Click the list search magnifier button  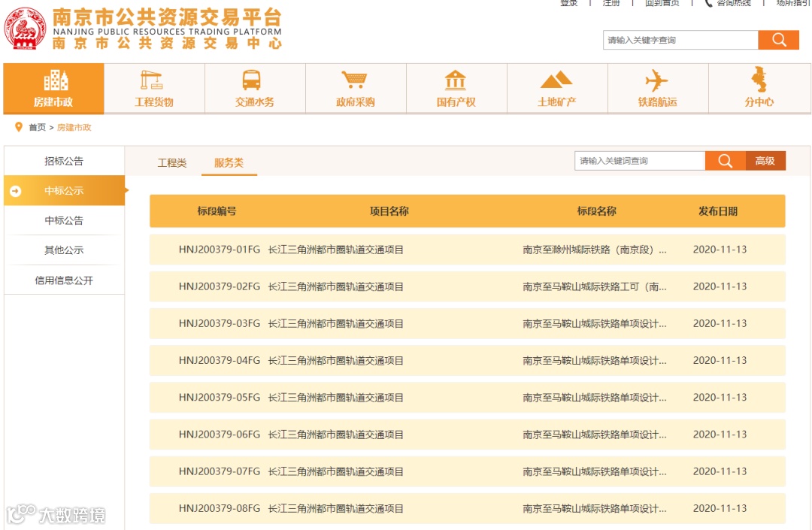click(x=725, y=161)
